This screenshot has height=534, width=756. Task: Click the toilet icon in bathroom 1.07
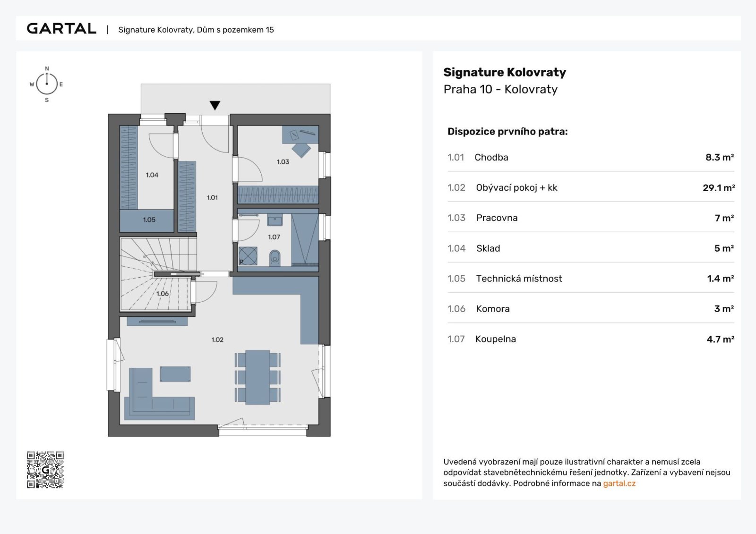point(275,258)
